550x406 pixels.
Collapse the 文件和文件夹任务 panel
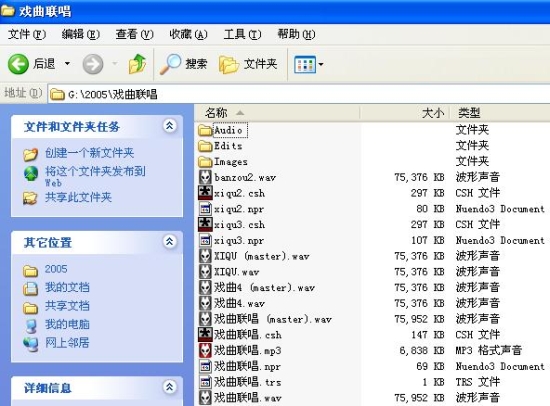[170, 126]
